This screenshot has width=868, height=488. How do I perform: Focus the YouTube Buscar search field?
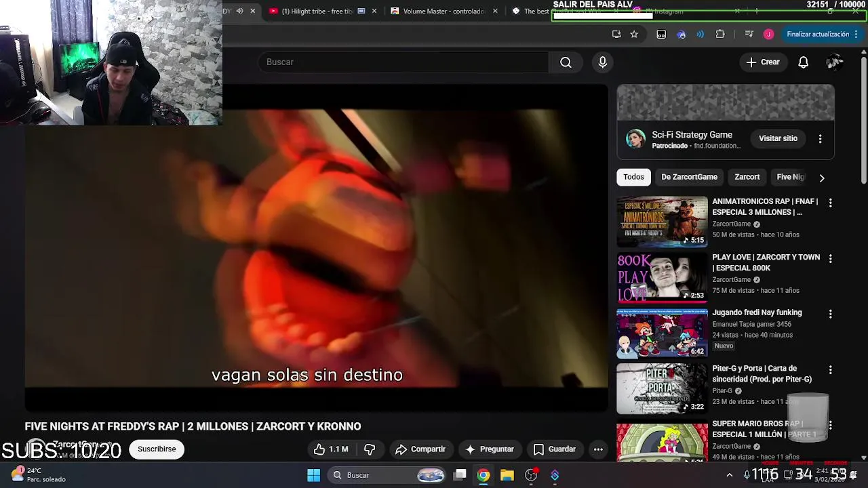pos(403,62)
